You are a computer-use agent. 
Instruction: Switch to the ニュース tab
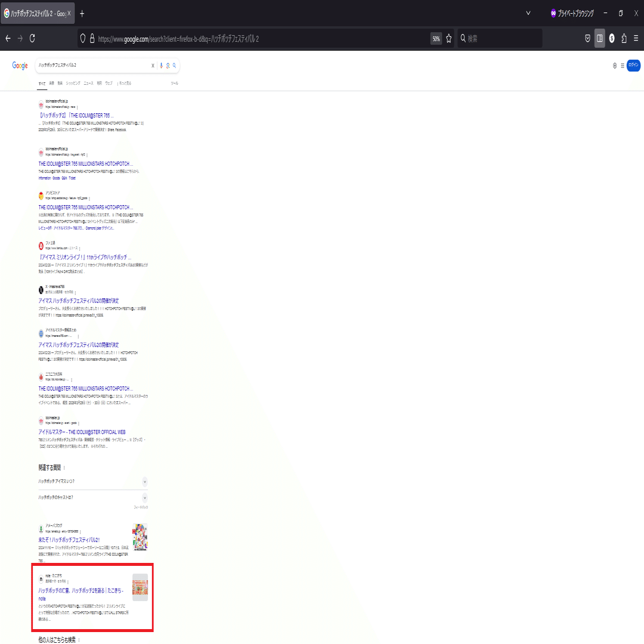tap(88, 83)
